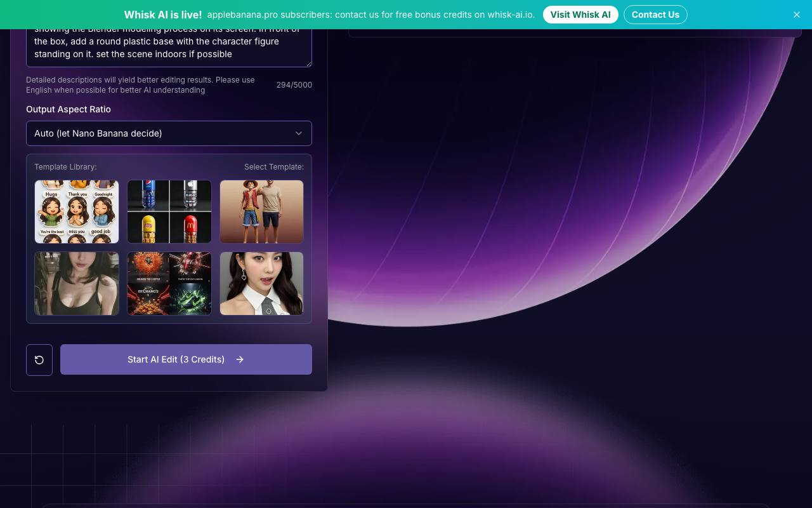Image resolution: width=812 pixels, height=508 pixels.
Task: Click the 'Whisk AI is live!' headline
Action: tap(163, 15)
